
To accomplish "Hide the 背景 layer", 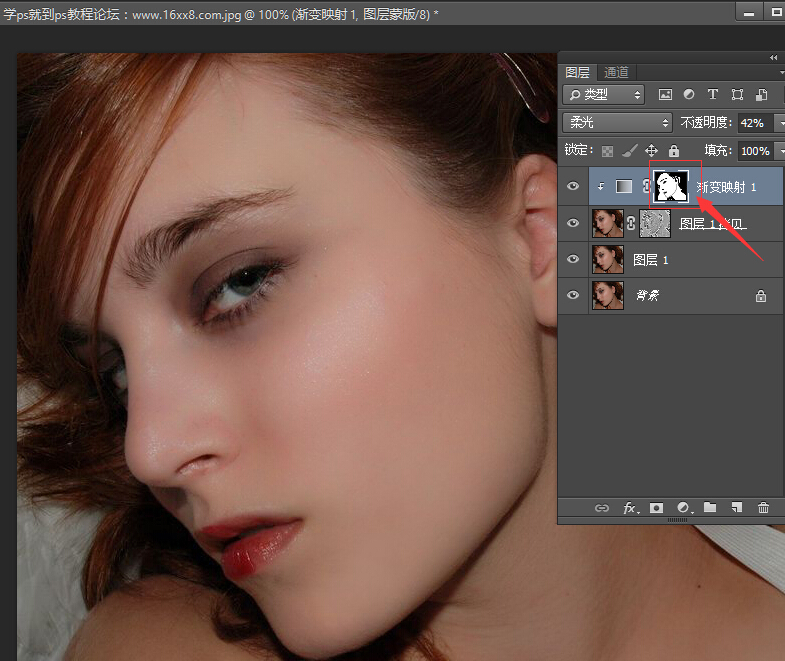I will coord(573,295).
